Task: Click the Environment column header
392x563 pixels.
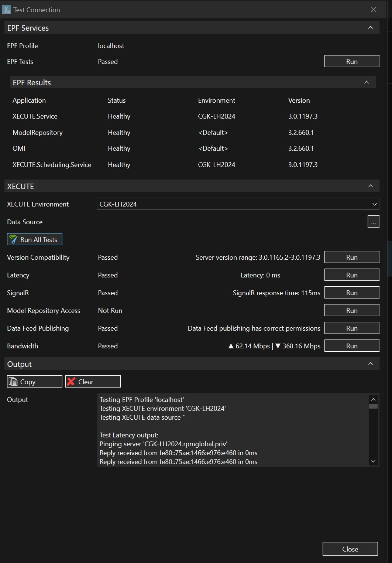Action: pos(217,100)
